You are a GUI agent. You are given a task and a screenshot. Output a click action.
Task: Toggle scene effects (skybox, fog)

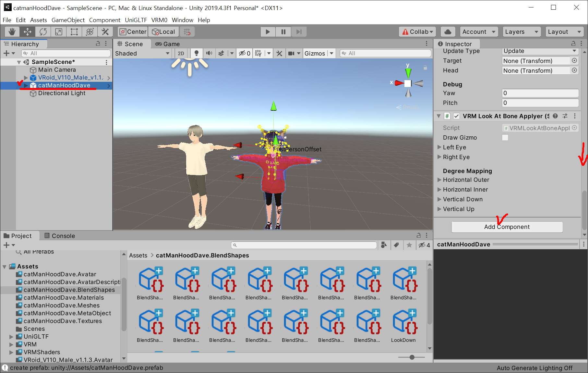(x=221, y=53)
